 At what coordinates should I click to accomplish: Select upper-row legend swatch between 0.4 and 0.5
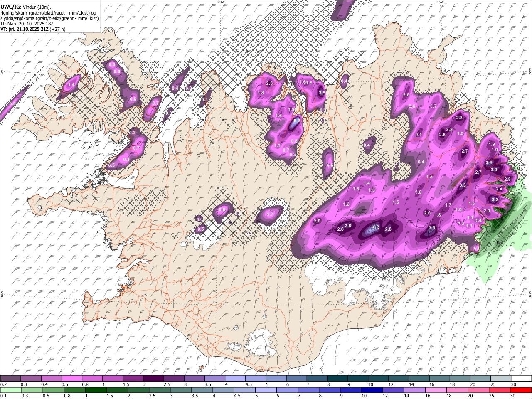[x=51, y=379]
